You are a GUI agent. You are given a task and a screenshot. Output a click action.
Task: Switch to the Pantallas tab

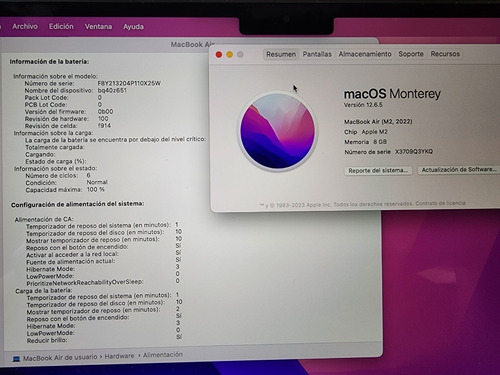click(x=317, y=54)
